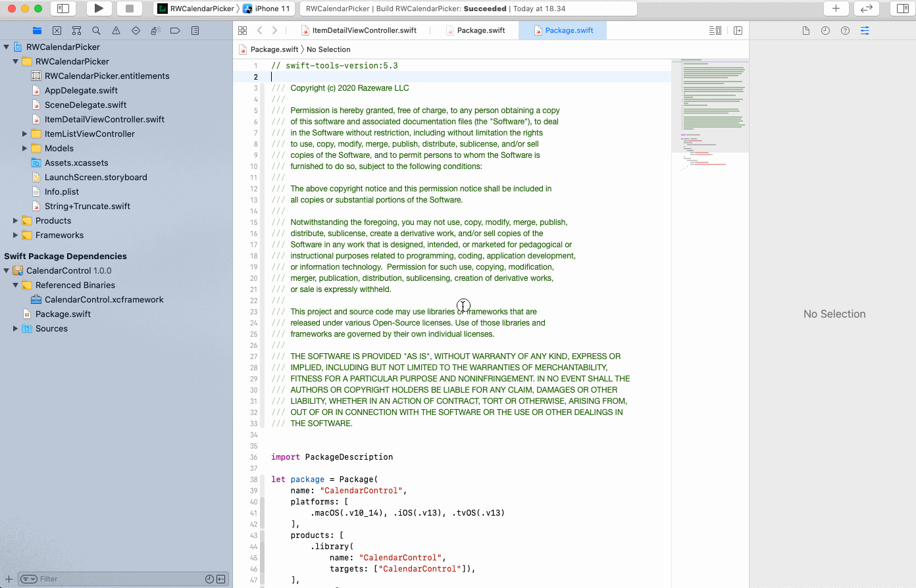Click Package.swift in the jump bar
The image size is (916, 588).
268,49
